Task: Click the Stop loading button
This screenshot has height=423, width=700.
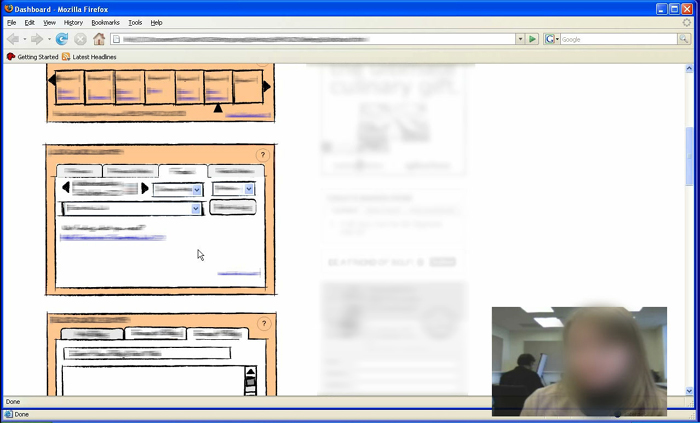Action: coord(80,39)
